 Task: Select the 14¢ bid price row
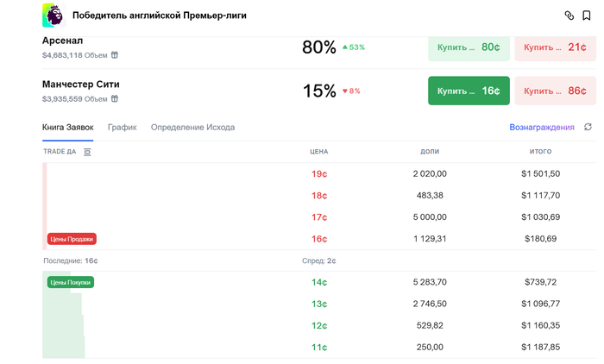(x=319, y=282)
